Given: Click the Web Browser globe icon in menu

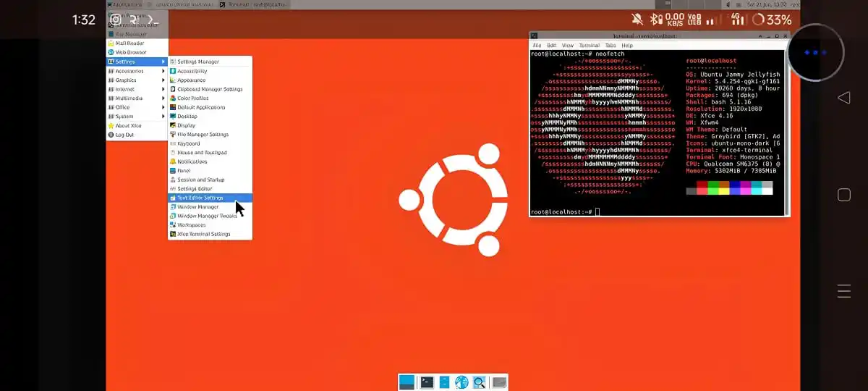Looking at the screenshot, I should (x=111, y=52).
